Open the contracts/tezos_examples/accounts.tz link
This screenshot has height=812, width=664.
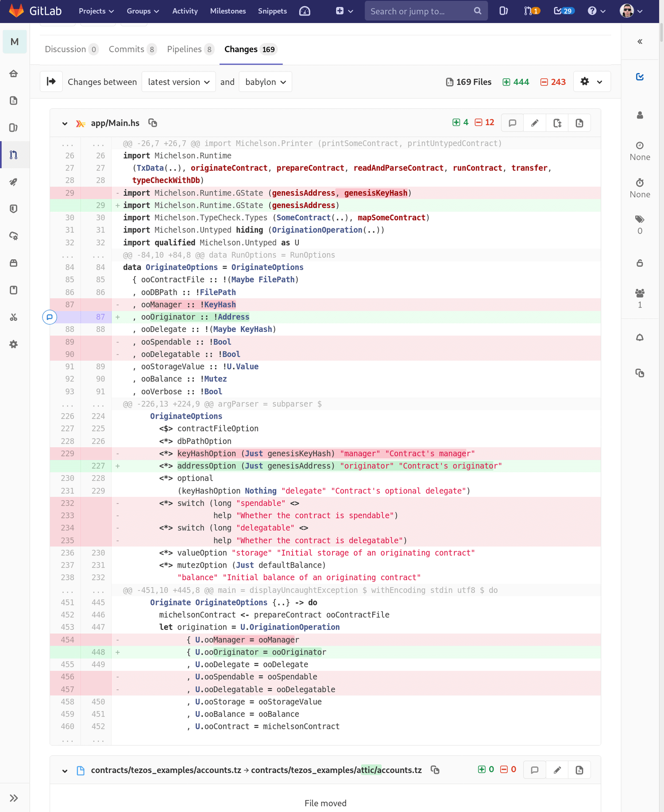click(x=256, y=770)
